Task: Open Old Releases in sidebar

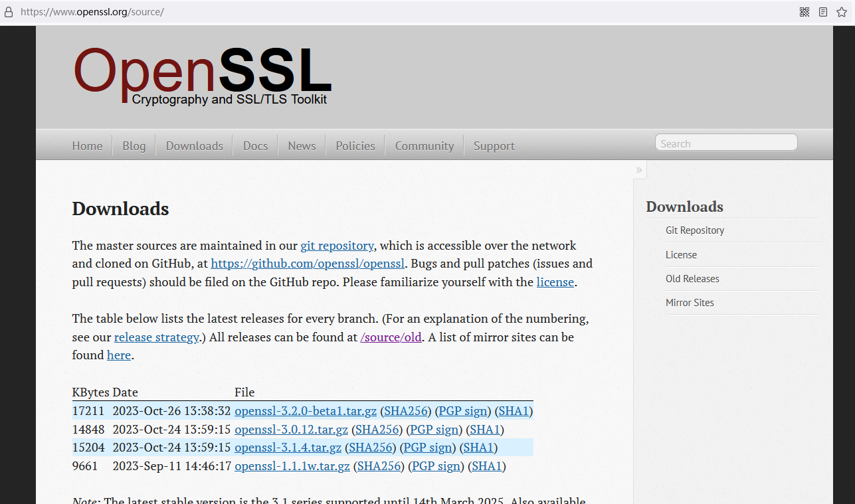Action: [692, 279]
